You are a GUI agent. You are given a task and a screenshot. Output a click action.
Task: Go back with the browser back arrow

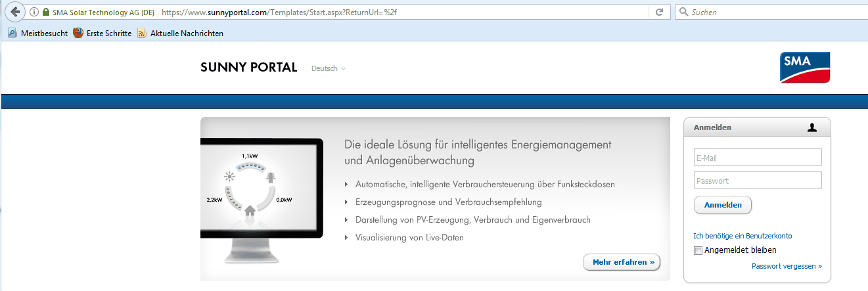[x=14, y=12]
